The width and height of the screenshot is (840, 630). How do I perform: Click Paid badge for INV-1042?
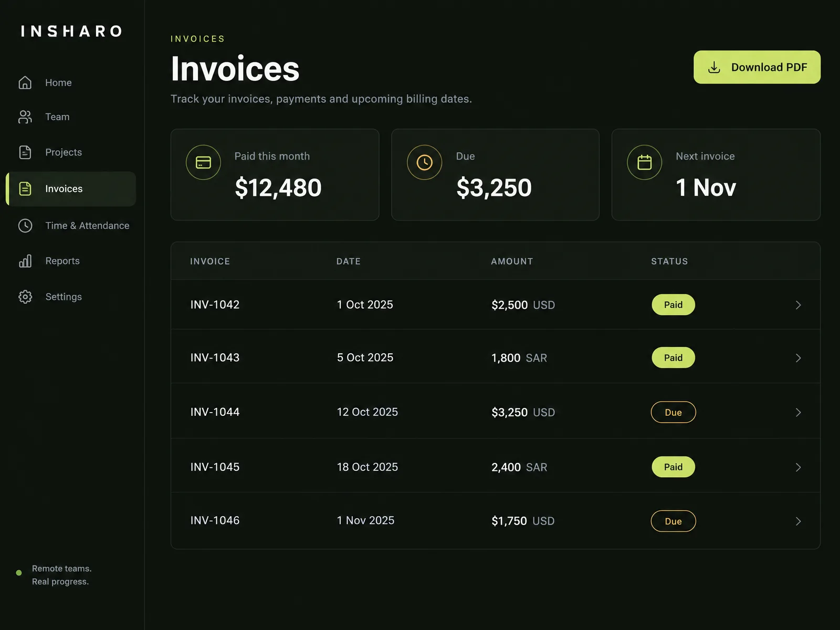(673, 305)
